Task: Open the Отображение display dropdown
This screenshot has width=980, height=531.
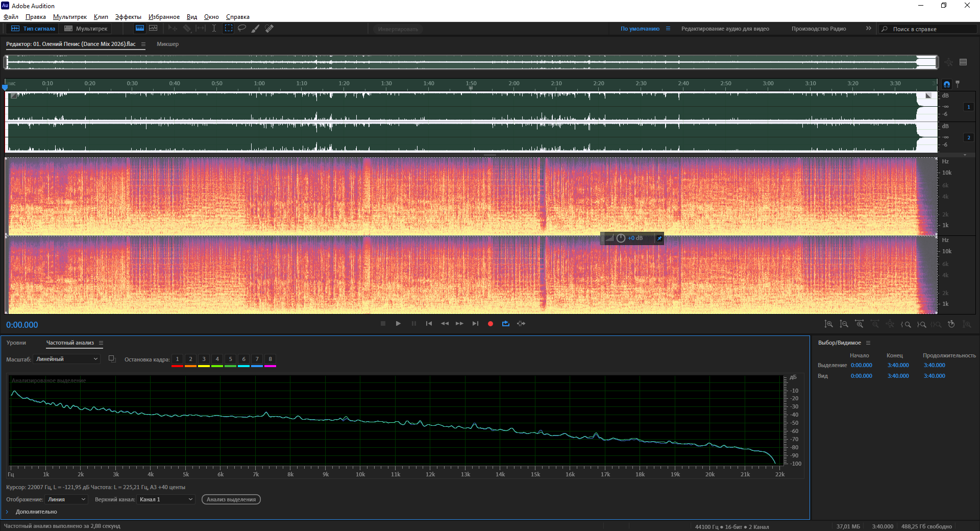Action: [66, 499]
